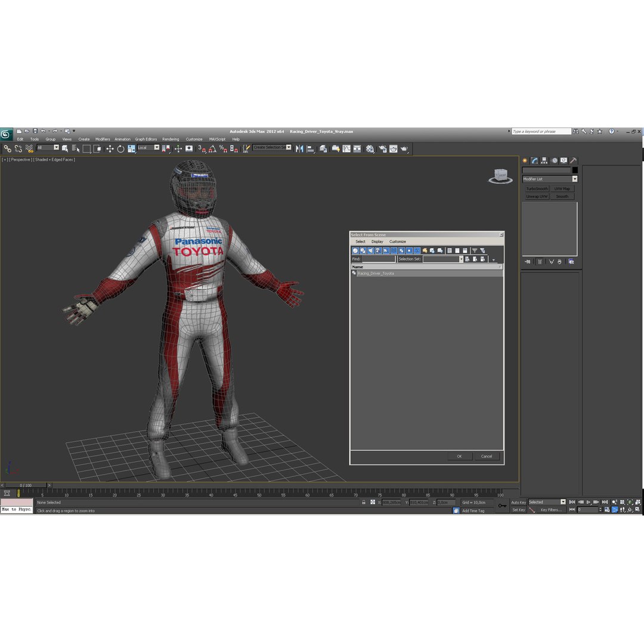
Task: Click the Unwrap UVW modifier button
Action: [537, 196]
